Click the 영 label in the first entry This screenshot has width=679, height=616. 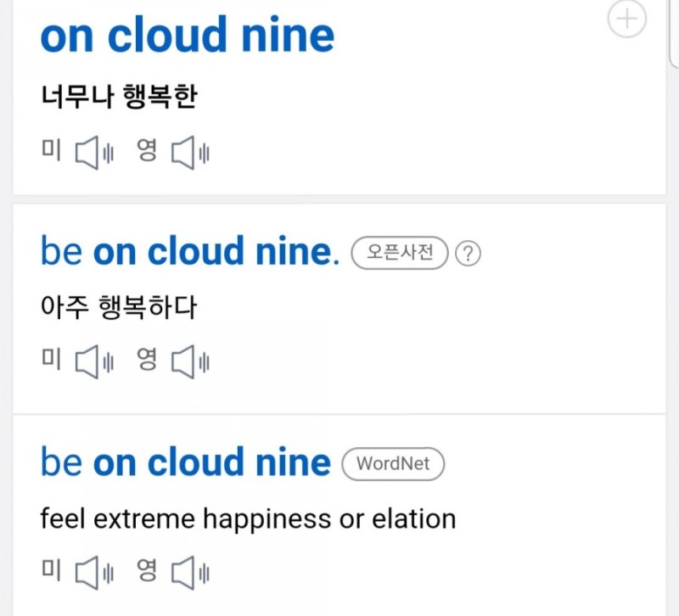tap(147, 150)
